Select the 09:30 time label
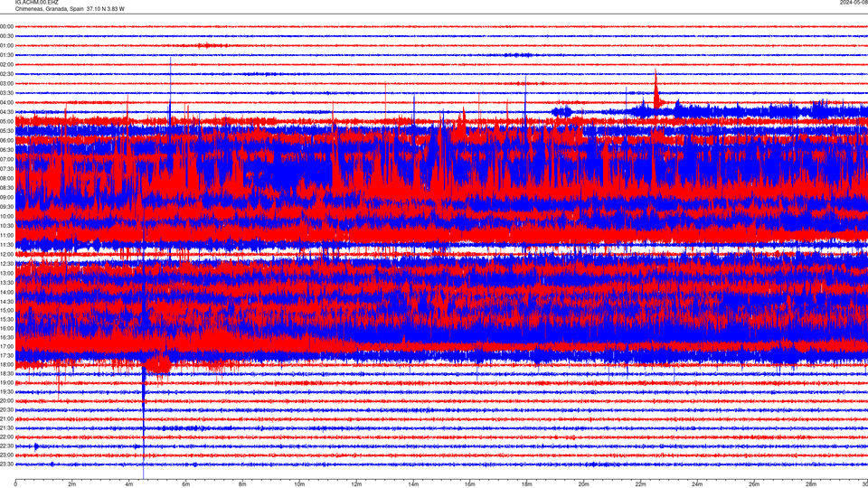The height and width of the screenshot is (488, 868). (x=6, y=207)
